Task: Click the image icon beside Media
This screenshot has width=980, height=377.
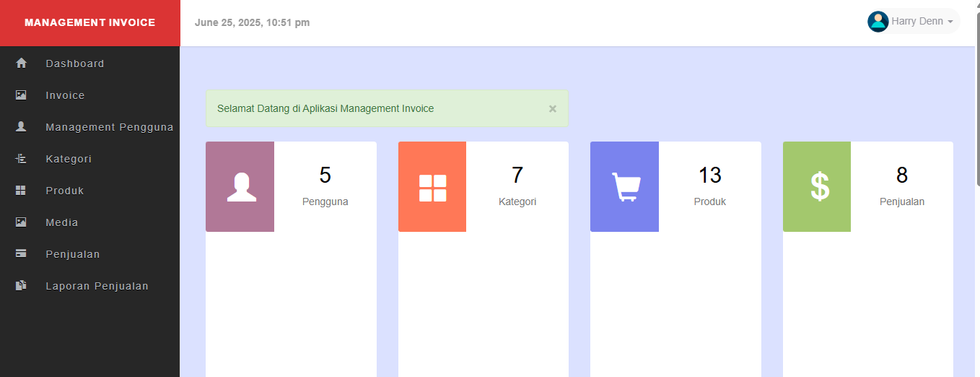Action: coord(21,222)
